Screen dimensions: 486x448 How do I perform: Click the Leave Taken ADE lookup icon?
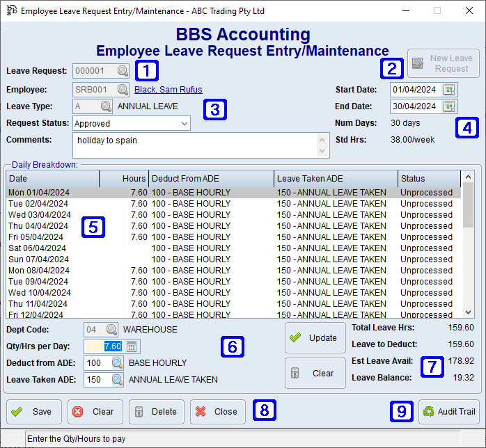click(x=117, y=379)
